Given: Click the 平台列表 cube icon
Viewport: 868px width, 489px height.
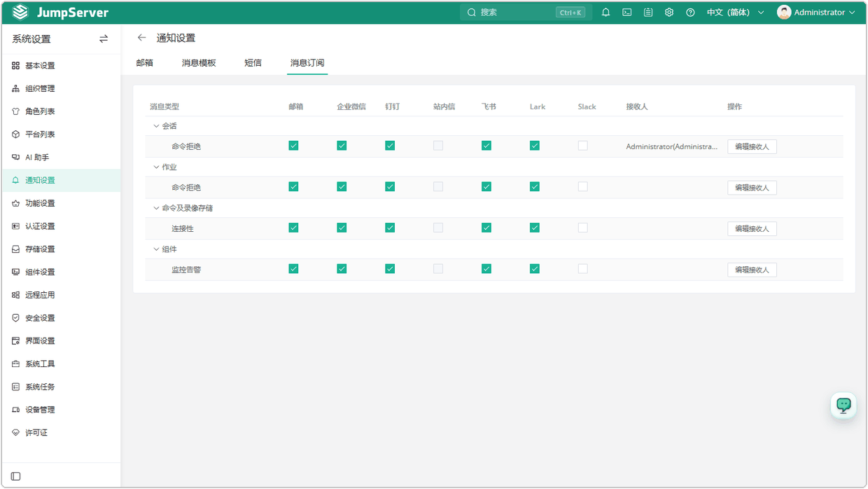Looking at the screenshot, I should click(16, 135).
